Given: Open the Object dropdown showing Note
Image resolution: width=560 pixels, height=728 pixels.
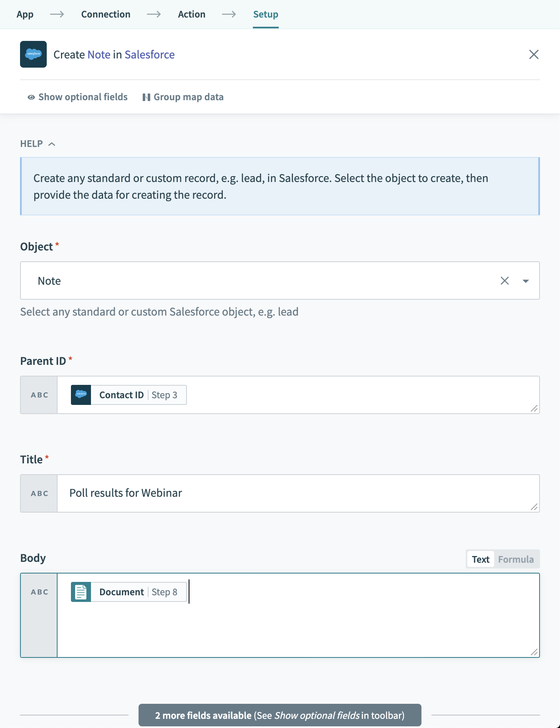Looking at the screenshot, I should (x=525, y=281).
